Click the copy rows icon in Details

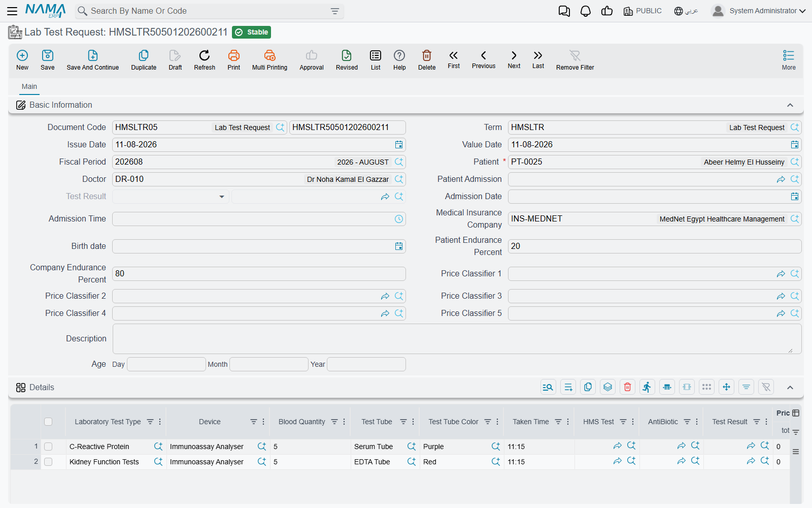(588, 387)
